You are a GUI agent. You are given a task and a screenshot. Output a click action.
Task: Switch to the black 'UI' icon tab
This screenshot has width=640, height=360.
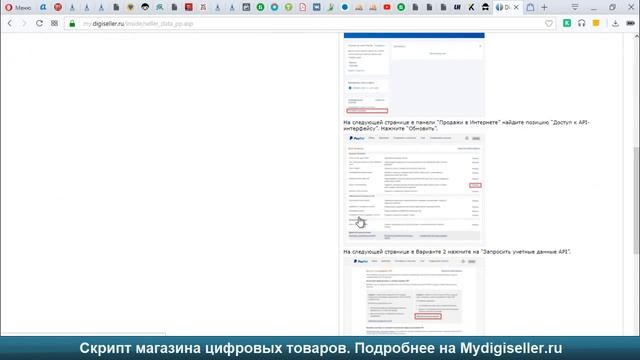(457, 7)
